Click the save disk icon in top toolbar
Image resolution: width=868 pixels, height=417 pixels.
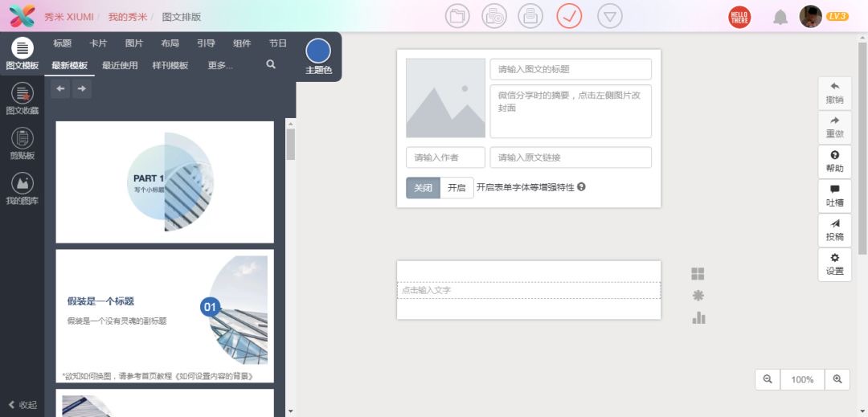[x=530, y=16]
